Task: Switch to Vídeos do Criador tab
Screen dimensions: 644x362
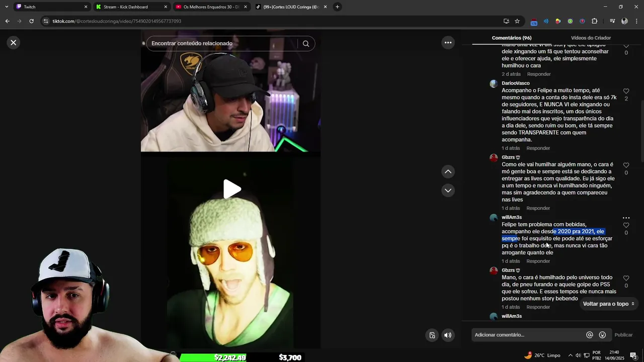Action: tap(591, 38)
